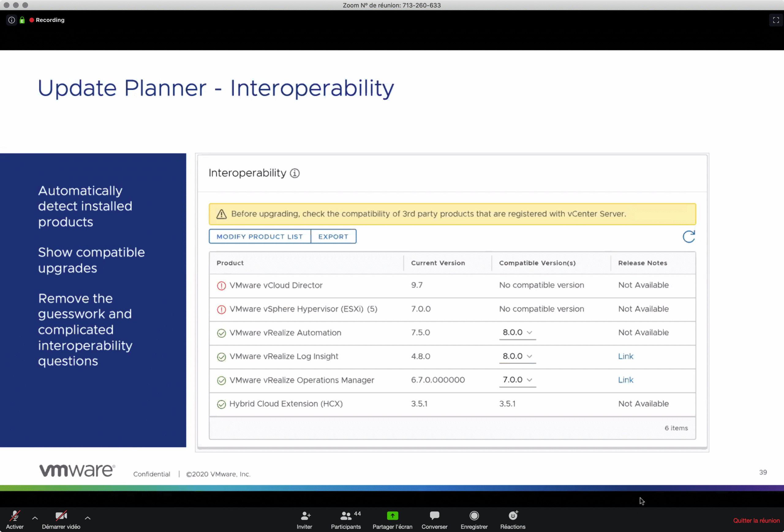Image resolution: width=784 pixels, height=532 pixels.
Task: Click the EXPORT button
Action: coord(333,236)
